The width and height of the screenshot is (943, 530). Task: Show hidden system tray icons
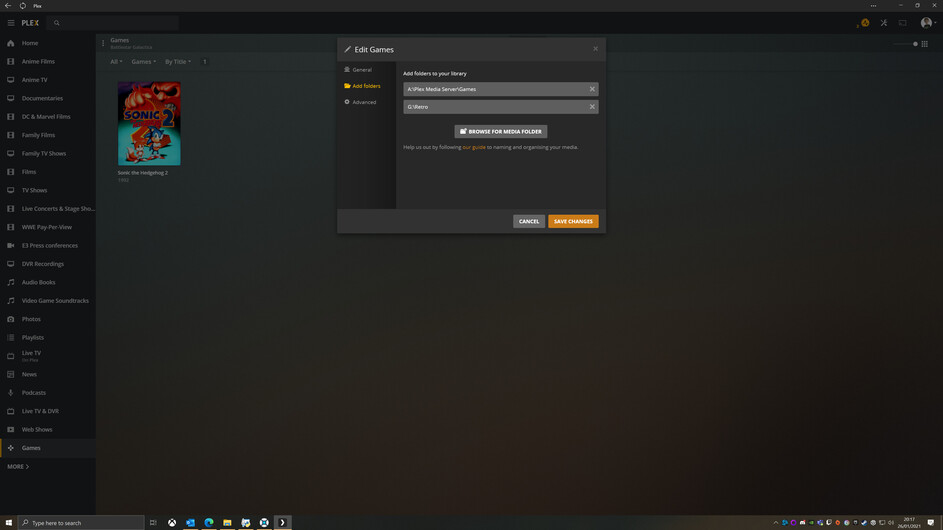click(x=776, y=523)
